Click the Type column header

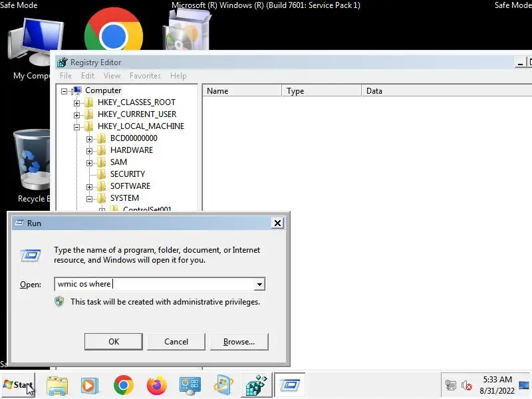[322, 90]
